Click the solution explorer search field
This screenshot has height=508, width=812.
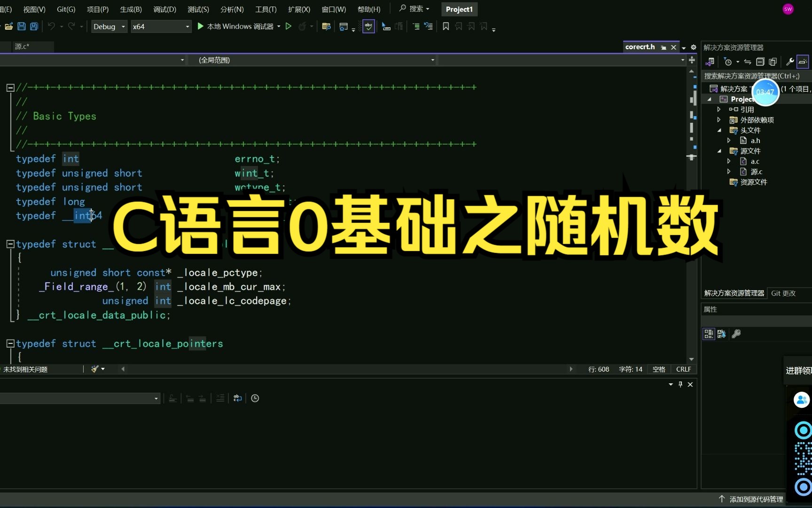[757, 76]
